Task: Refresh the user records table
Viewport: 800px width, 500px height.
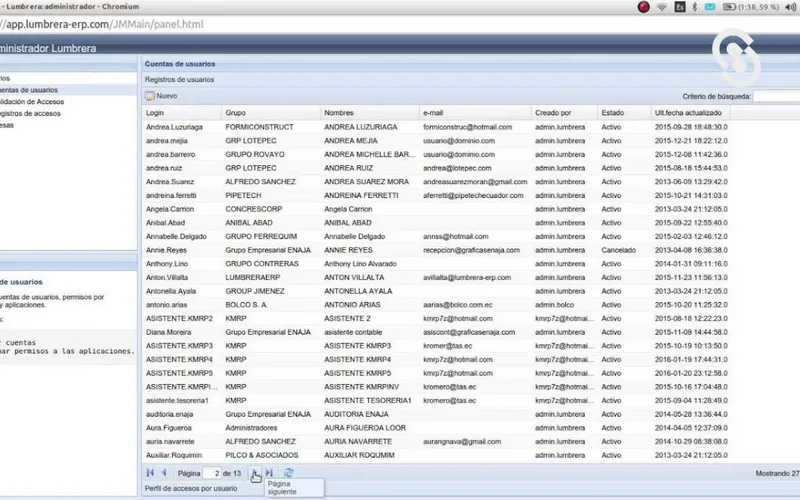Action: pyautogui.click(x=288, y=473)
